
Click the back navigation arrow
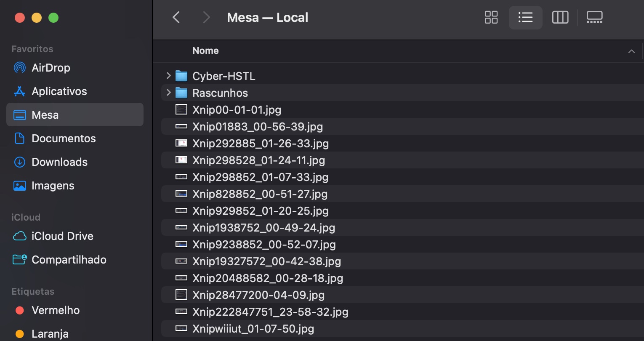(176, 17)
